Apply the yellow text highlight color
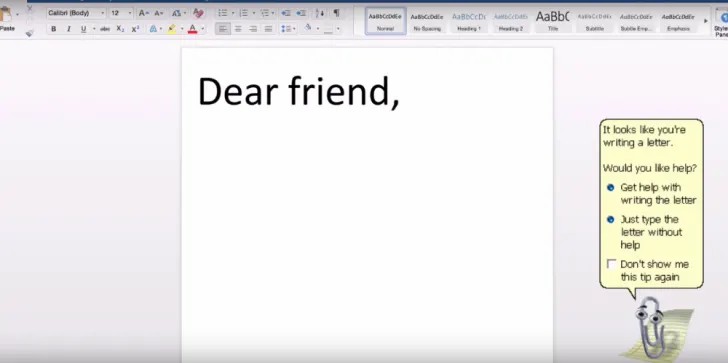Viewport: 728px width, 363px height. click(x=172, y=29)
